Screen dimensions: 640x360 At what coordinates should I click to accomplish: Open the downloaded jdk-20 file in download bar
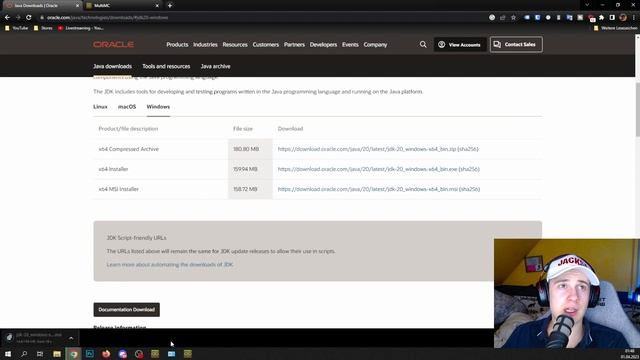35,338
